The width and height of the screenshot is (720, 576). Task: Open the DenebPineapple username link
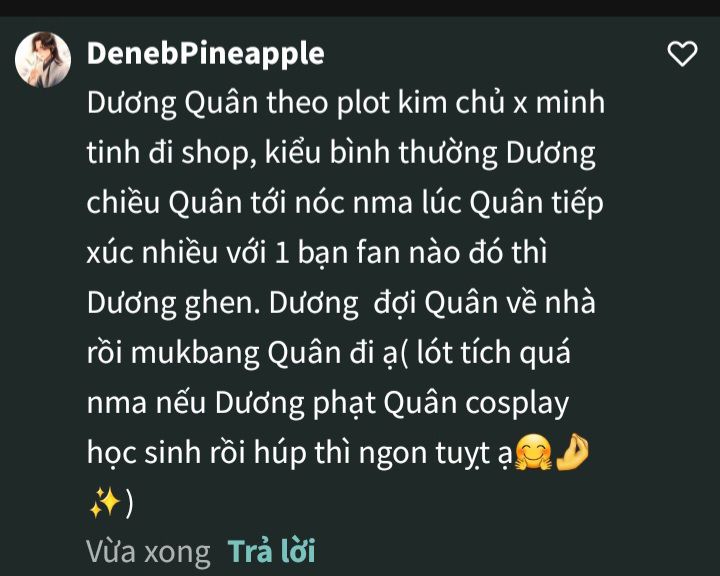(206, 54)
